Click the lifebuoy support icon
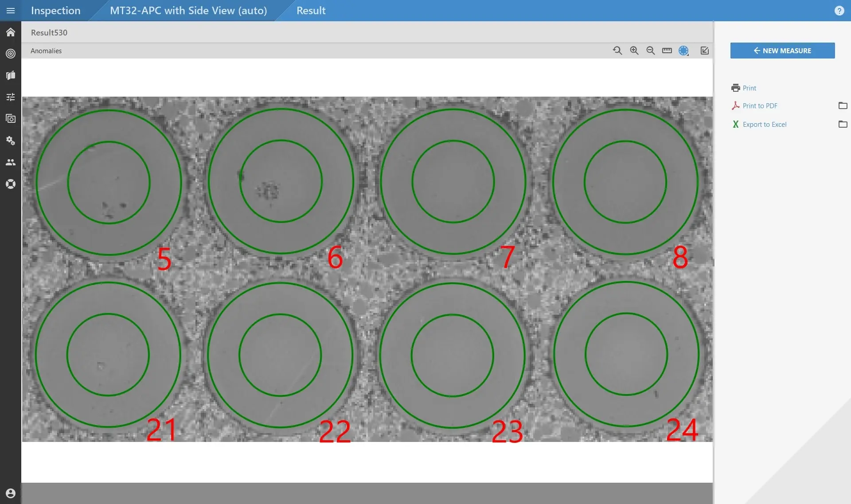The width and height of the screenshot is (851, 504). 11,184
